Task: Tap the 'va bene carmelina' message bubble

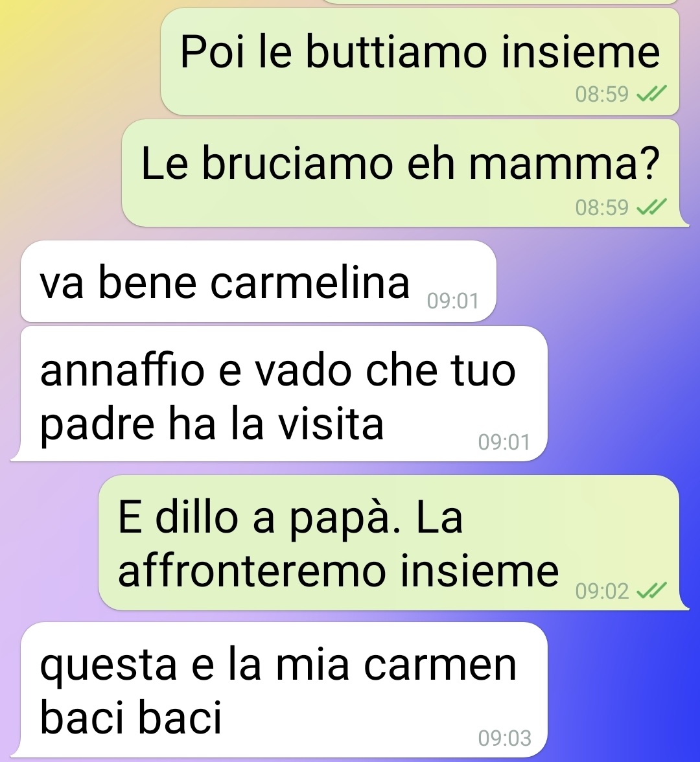Action: [x=258, y=281]
